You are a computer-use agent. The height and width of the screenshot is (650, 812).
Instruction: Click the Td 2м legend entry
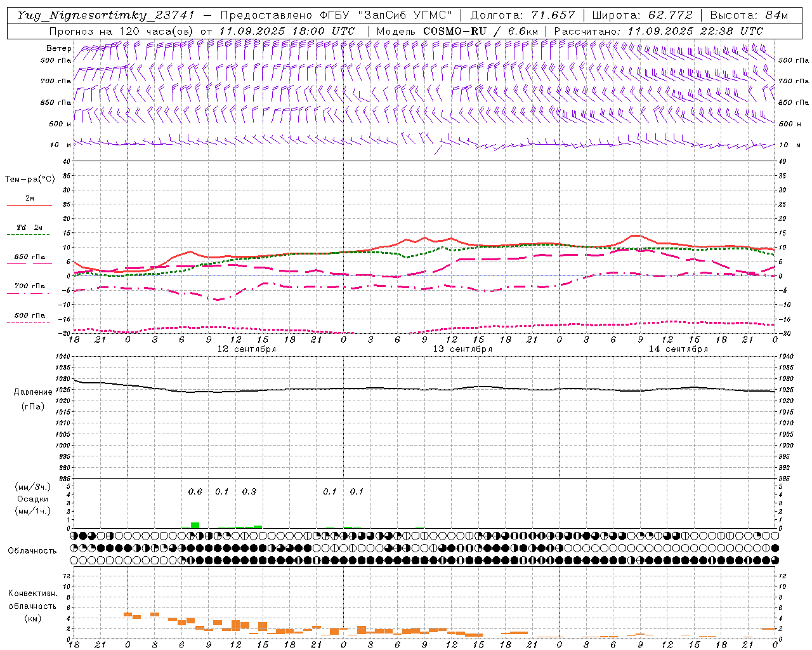point(30,227)
